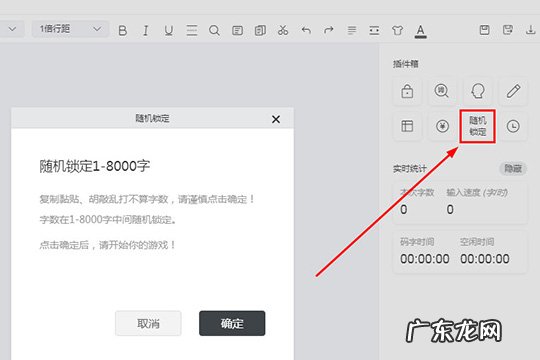Expand the dropdown left of line spacing
This screenshot has height=360, width=540.
coord(12,29)
